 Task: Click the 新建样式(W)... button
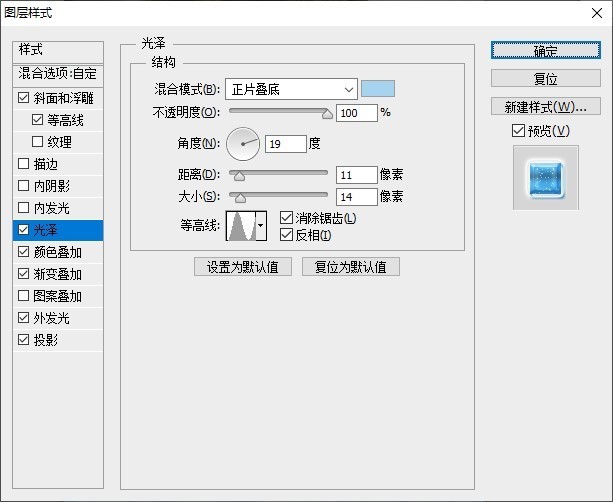click(x=545, y=106)
